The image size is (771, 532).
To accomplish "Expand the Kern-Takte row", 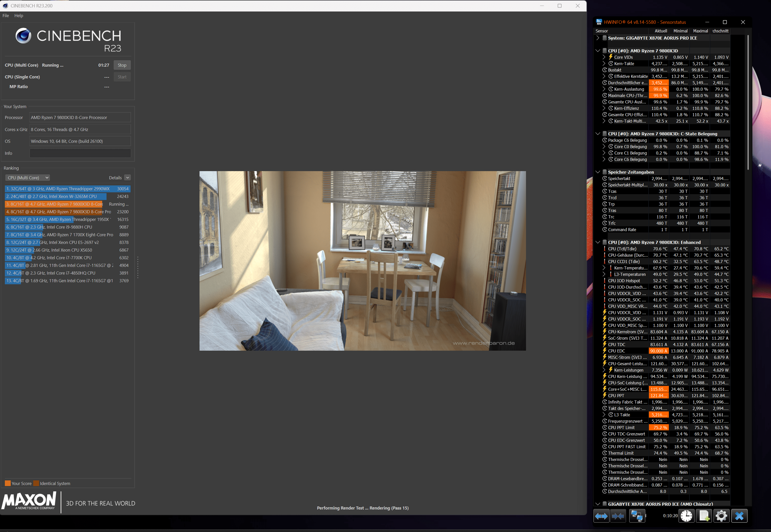I will (604, 63).
